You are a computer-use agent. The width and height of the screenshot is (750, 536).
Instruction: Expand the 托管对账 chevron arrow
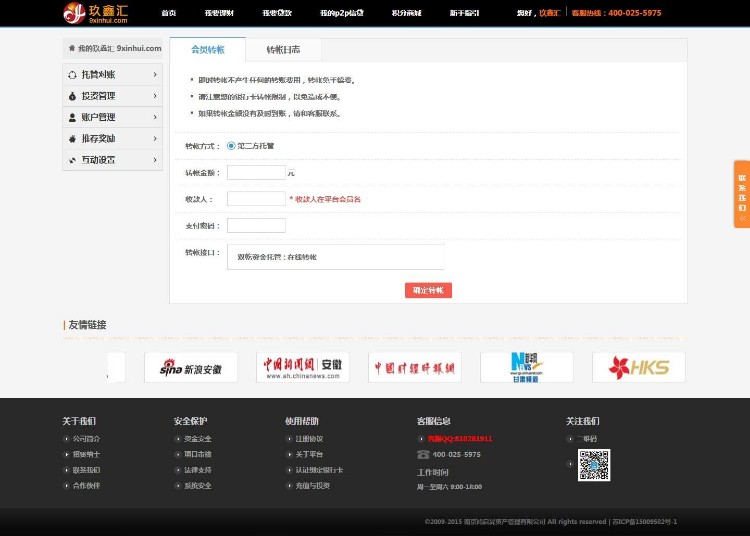click(155, 75)
